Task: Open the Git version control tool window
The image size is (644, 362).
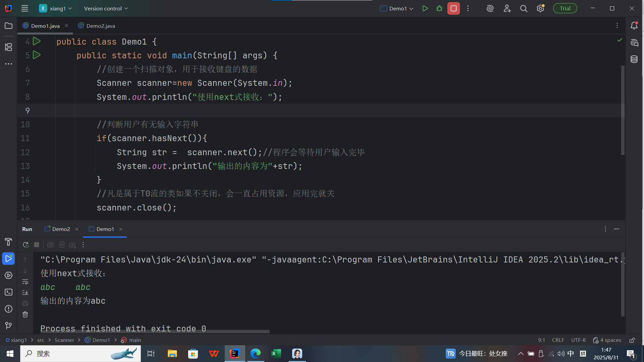Action: [x=8, y=325]
